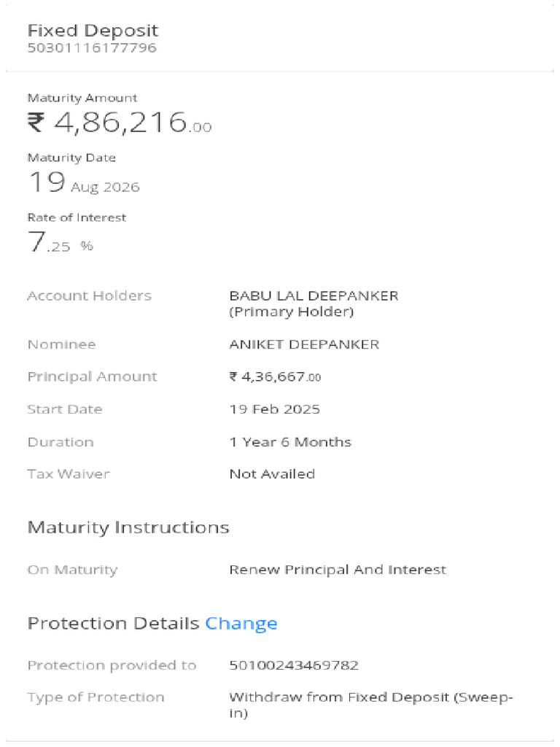Click the protected account number 50100243469782
The image size is (560, 747).
click(x=294, y=665)
